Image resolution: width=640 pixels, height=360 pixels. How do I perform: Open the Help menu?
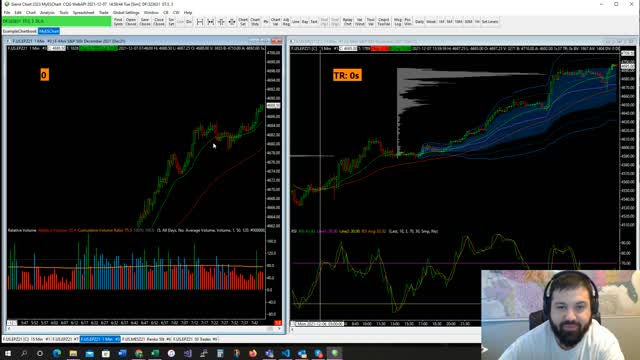(188, 13)
